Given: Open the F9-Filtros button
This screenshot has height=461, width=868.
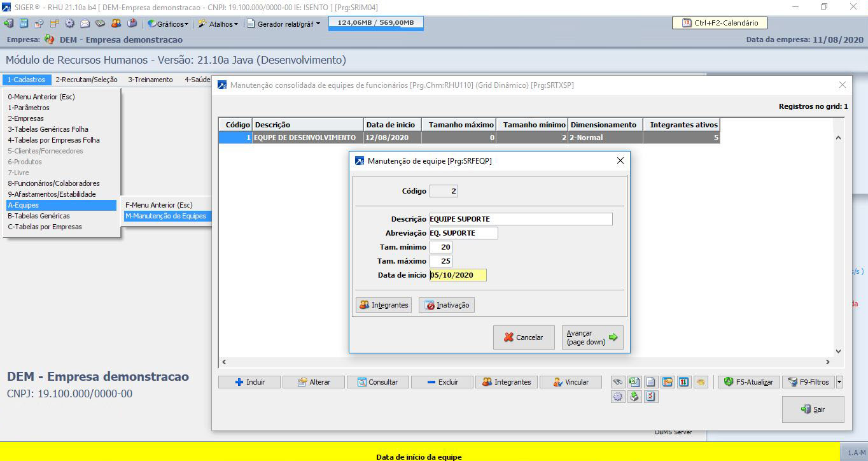Looking at the screenshot, I should [x=809, y=382].
